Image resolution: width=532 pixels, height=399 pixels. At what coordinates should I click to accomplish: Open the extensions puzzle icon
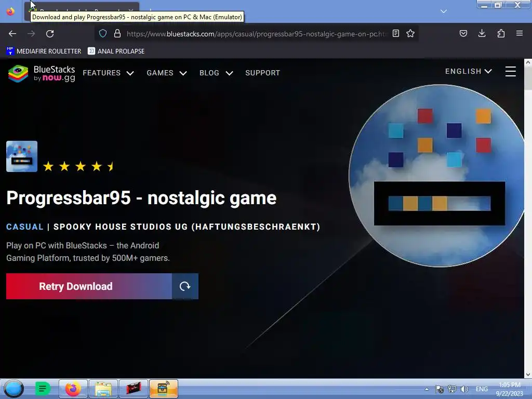(x=501, y=33)
